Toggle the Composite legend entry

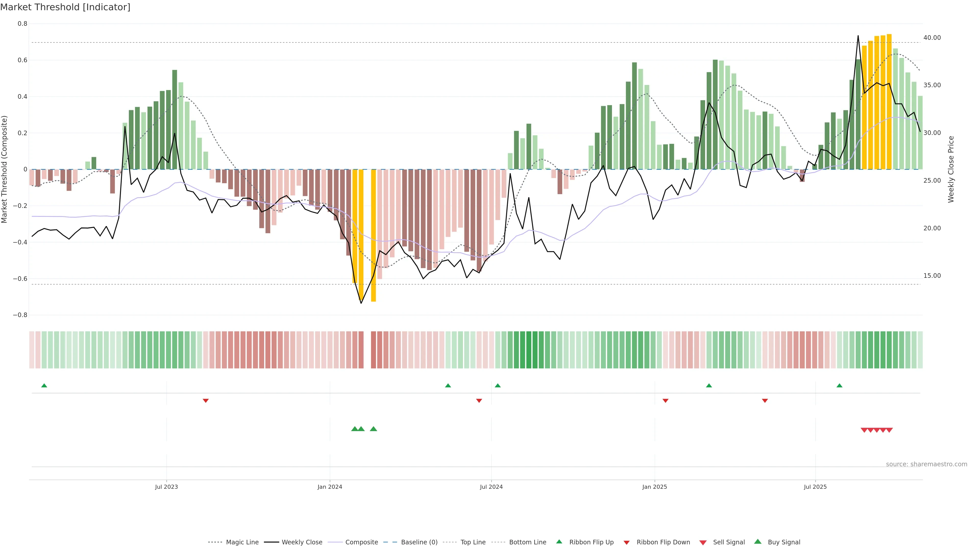(x=361, y=542)
